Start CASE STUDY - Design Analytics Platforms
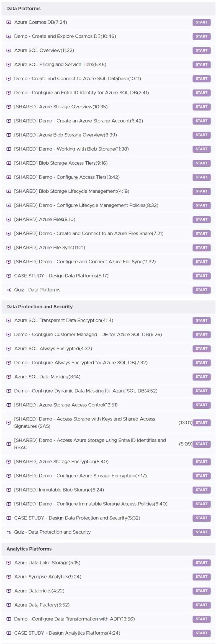216x644 pixels. coord(201,633)
